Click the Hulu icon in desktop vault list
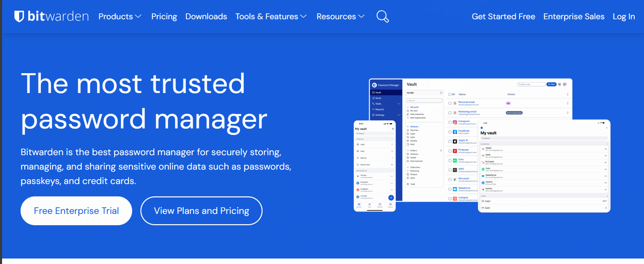 point(455,160)
